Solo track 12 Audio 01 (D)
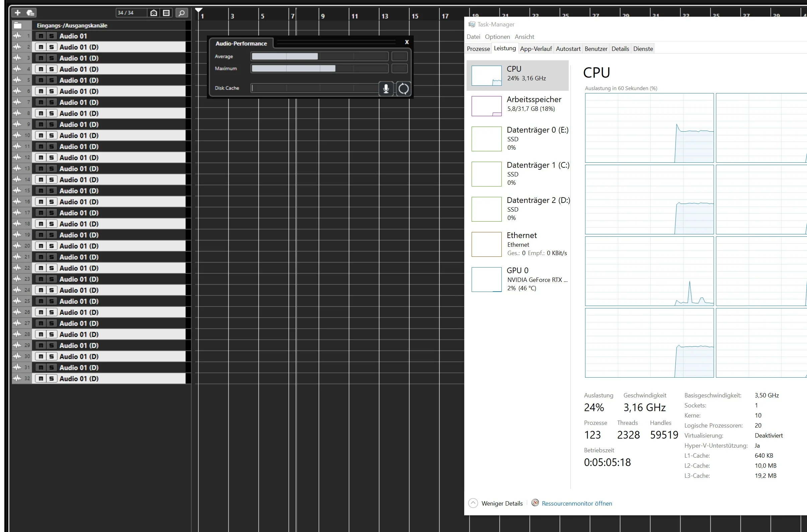This screenshot has width=807, height=532. 52,157
